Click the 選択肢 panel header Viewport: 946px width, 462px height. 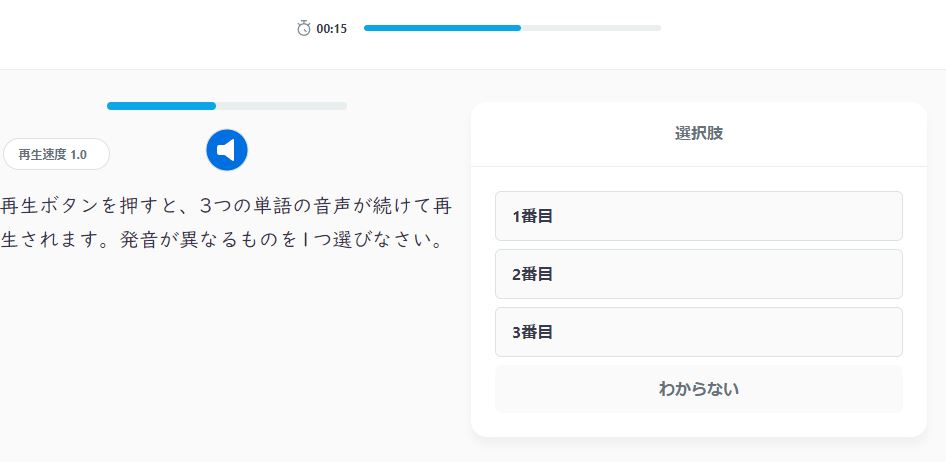(698, 134)
